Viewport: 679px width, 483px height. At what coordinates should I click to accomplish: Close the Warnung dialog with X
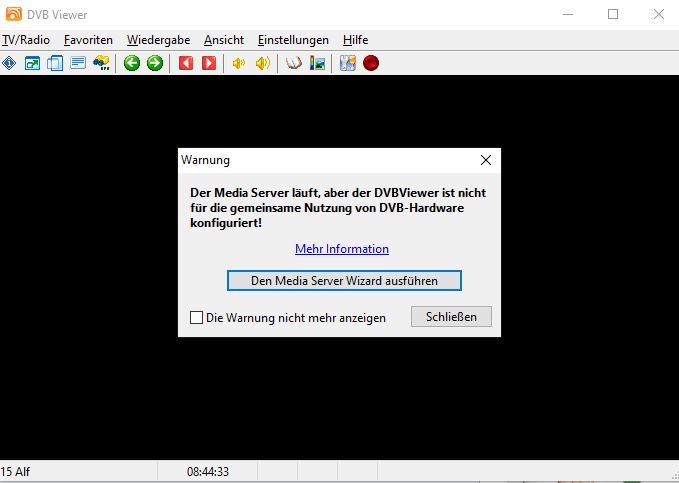486,160
